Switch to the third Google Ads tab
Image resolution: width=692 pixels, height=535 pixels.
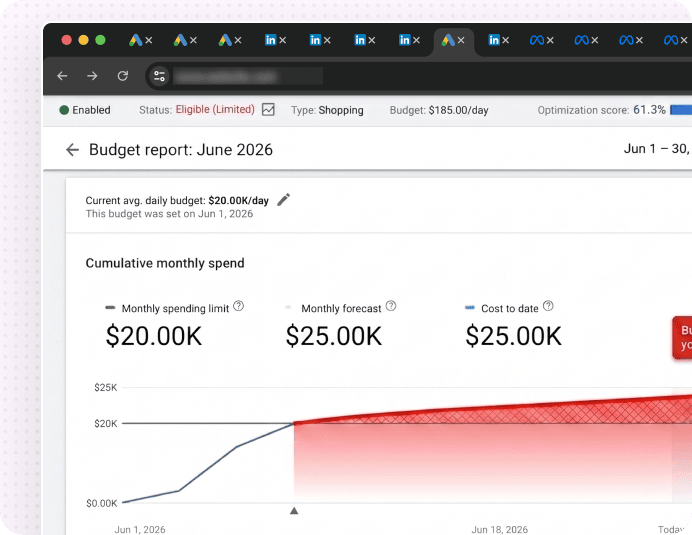225,41
